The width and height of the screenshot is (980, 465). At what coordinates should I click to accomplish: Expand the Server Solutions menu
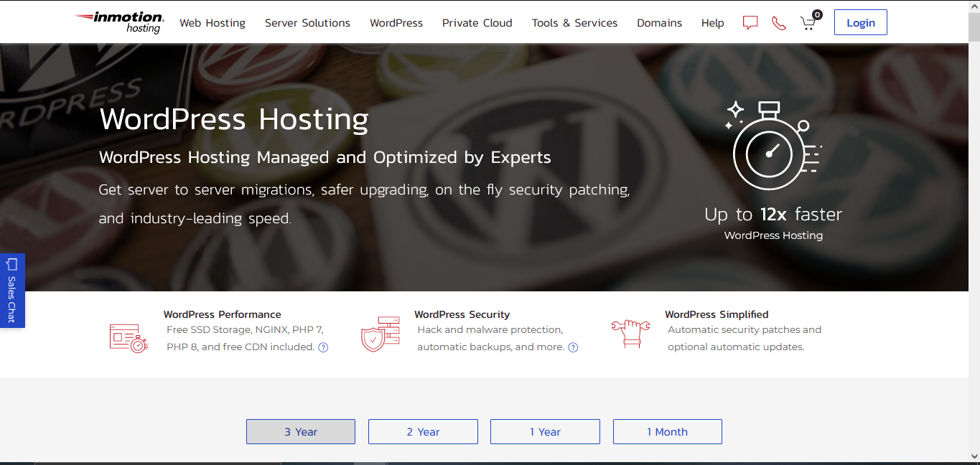307,22
